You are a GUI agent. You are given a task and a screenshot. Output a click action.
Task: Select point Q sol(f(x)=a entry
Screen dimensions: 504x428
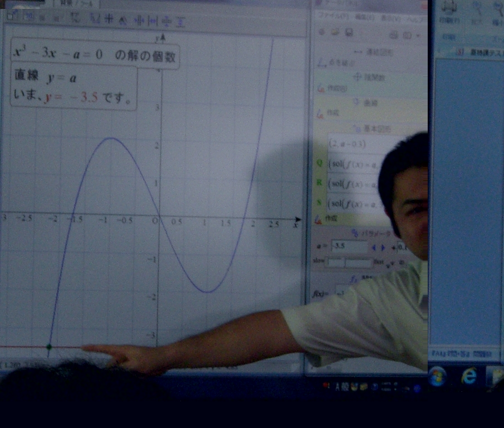coord(353,164)
